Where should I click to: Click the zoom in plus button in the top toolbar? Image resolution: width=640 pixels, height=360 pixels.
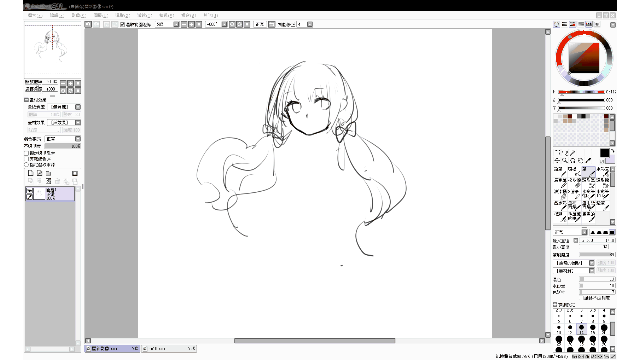click(191, 24)
